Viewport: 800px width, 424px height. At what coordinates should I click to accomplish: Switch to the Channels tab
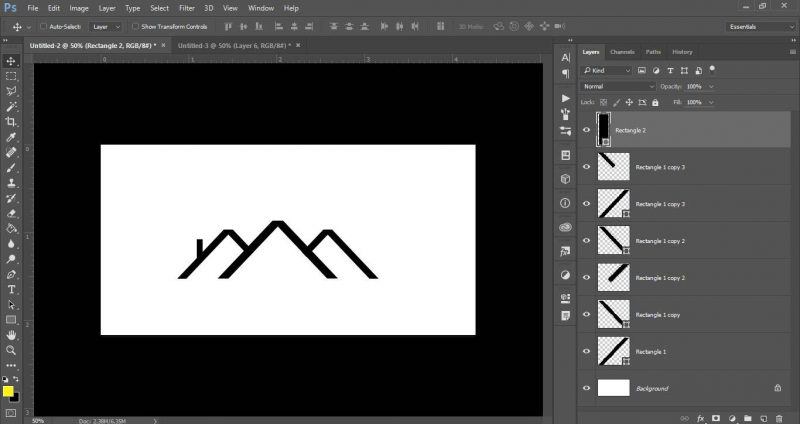(622, 52)
